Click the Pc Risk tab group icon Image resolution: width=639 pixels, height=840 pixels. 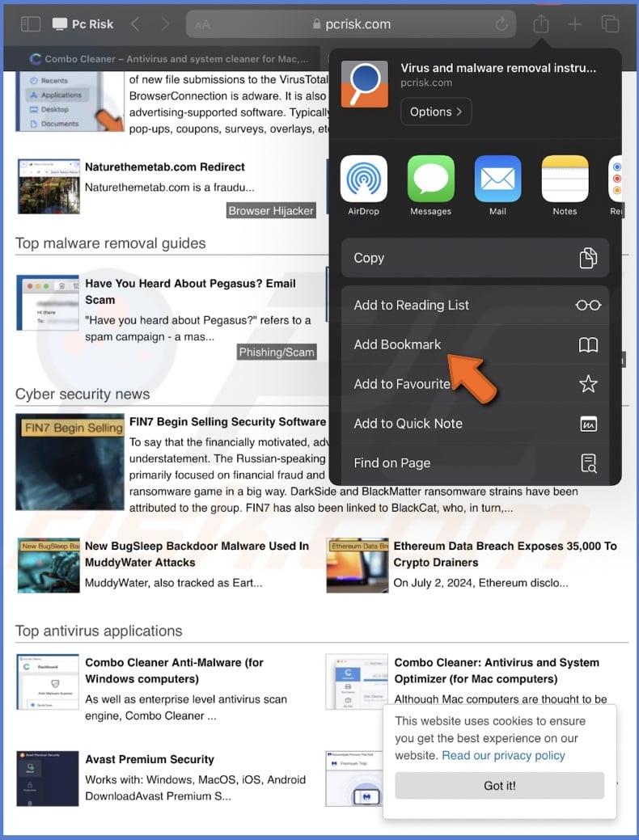pos(60,24)
